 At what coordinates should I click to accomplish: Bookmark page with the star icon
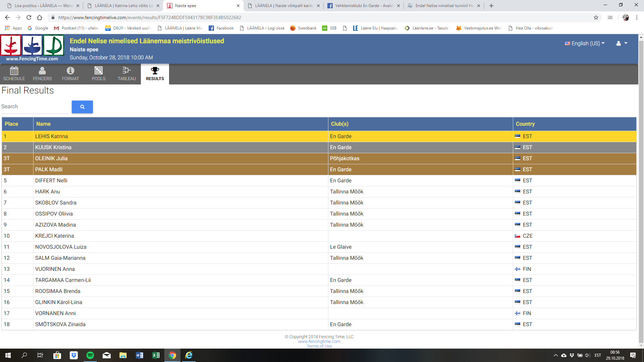pyautogui.click(x=596, y=17)
